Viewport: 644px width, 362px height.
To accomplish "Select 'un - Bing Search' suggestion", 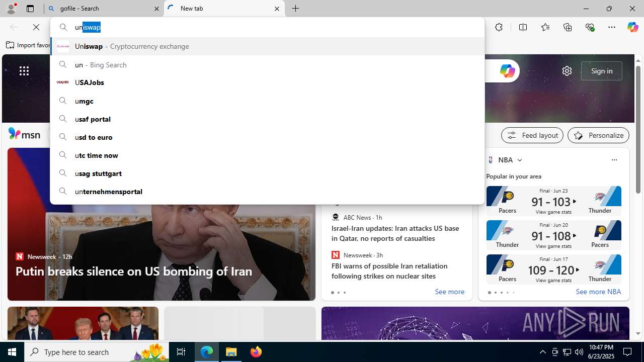I will 267,64.
